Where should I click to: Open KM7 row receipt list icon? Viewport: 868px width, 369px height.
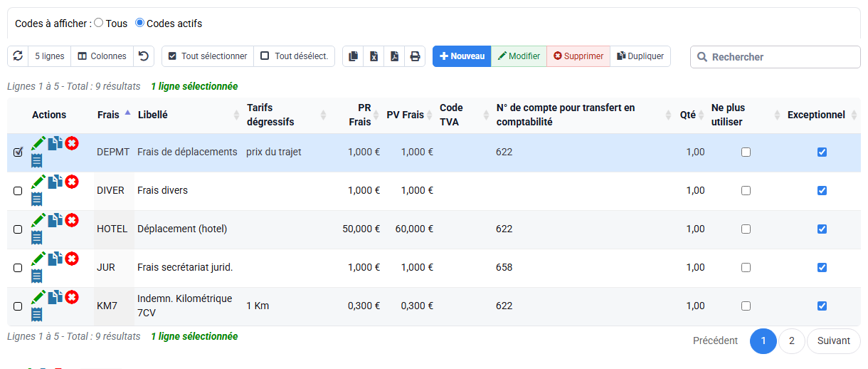[37, 314]
